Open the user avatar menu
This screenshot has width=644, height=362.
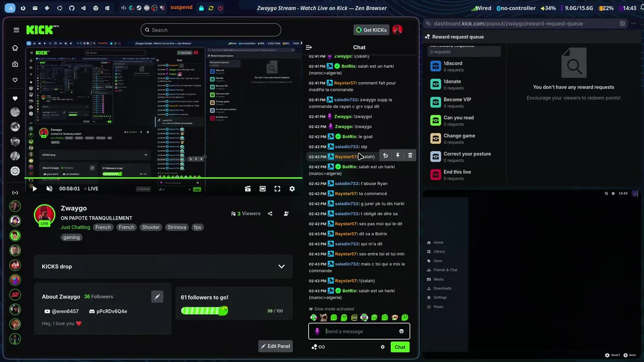point(397,30)
